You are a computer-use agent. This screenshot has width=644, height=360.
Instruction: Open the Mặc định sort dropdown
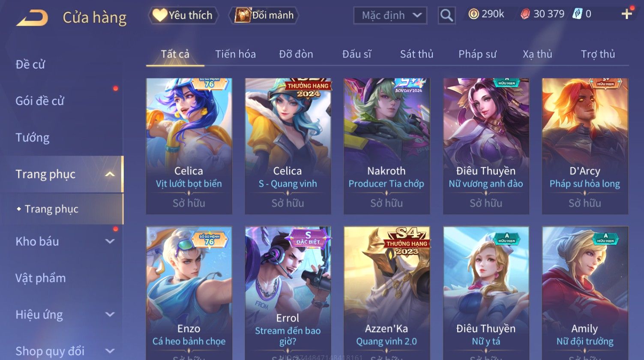pos(390,16)
